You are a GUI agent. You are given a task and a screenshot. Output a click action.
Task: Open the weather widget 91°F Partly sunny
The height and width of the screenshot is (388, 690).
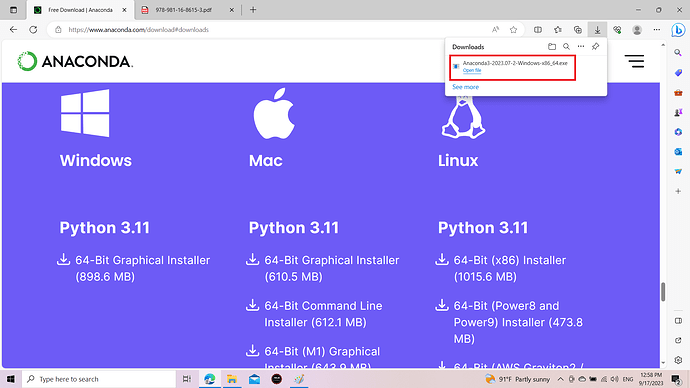[x=518, y=379]
